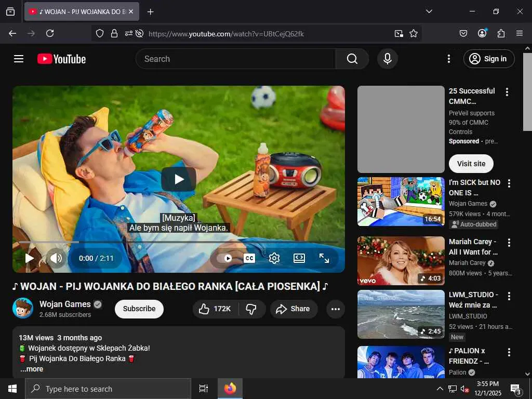Open the Wojan Games channel name link

(x=65, y=304)
